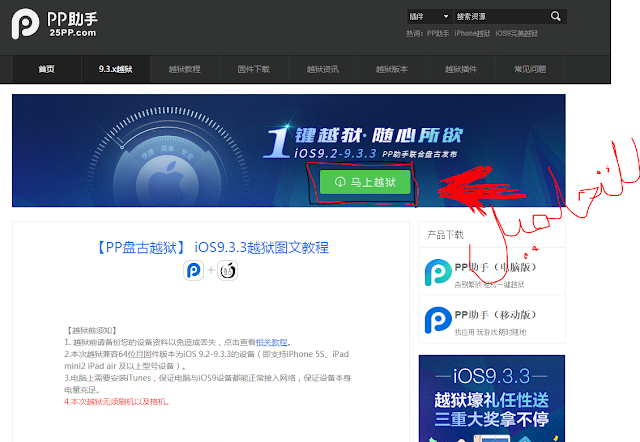
Task: Open the 越狱版本 nav tab
Action: [x=391, y=69]
